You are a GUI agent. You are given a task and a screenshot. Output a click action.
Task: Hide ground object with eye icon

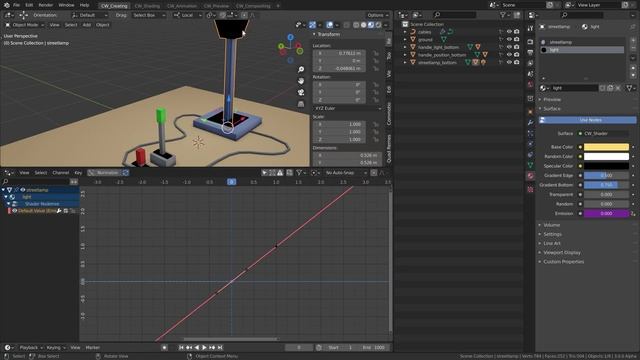point(509,40)
